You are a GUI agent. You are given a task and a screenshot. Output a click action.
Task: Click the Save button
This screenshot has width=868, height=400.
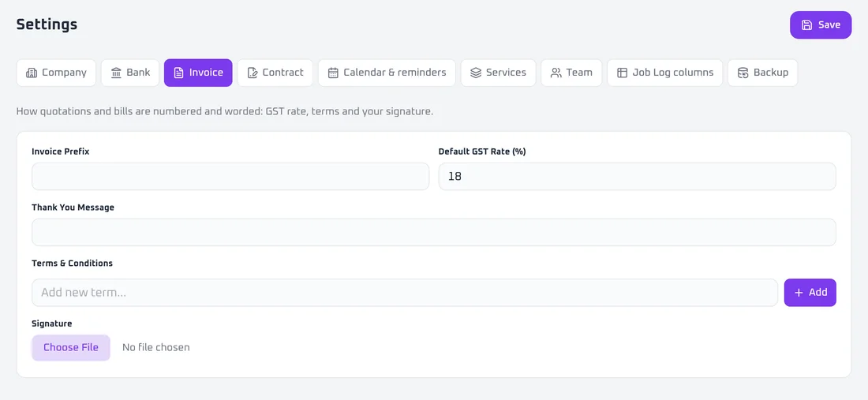(x=821, y=25)
